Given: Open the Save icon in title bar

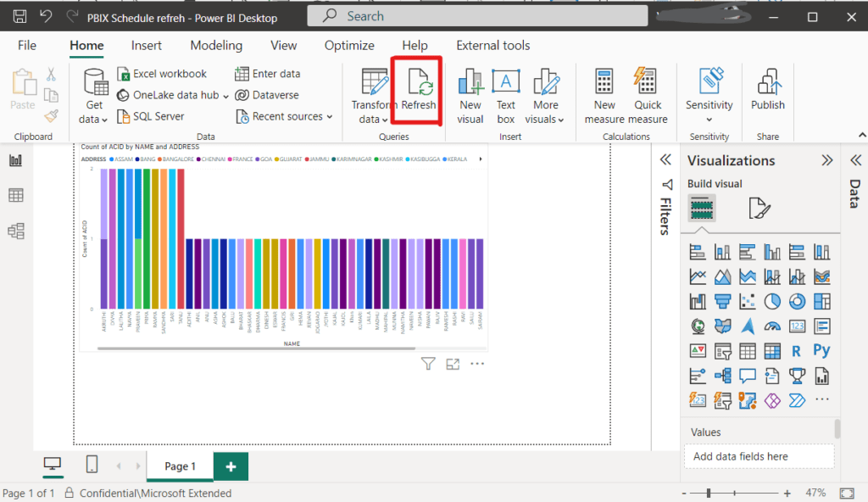Looking at the screenshot, I should pyautogui.click(x=20, y=16).
